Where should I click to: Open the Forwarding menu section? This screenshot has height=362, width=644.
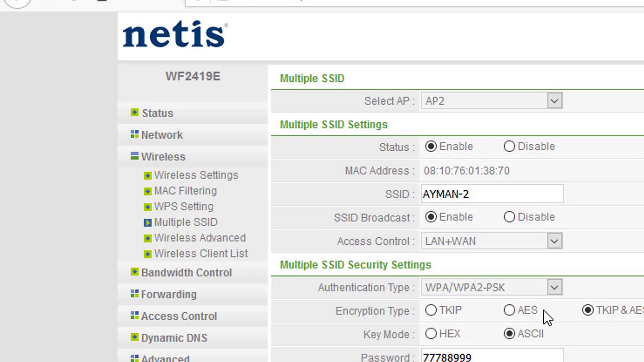169,294
